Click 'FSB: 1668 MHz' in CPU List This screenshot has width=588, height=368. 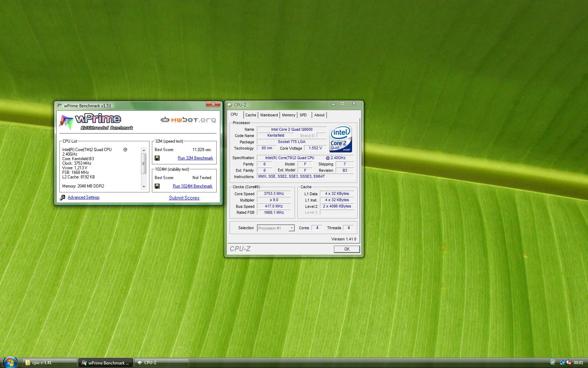coord(76,172)
